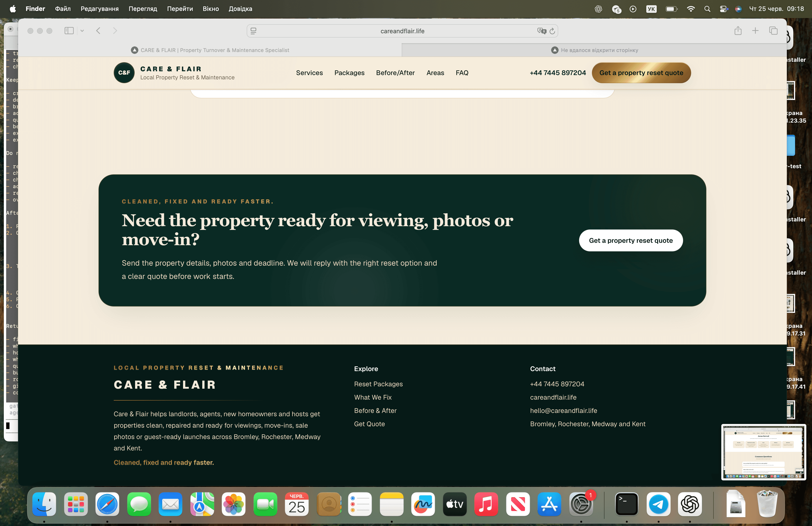The height and width of the screenshot is (526, 812).
Task: Open Launchpad from the Dock
Action: [76, 504]
